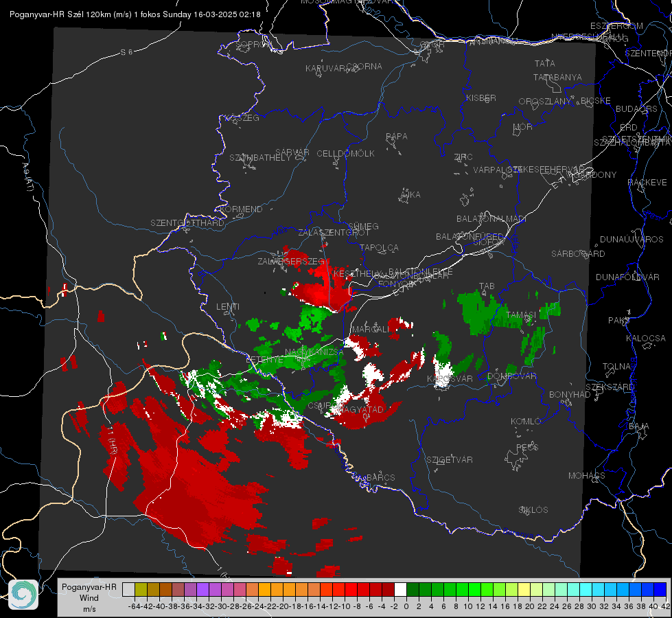This screenshot has height=618, width=672.
Task: Select the SIKLOS city label
Action: [533, 510]
